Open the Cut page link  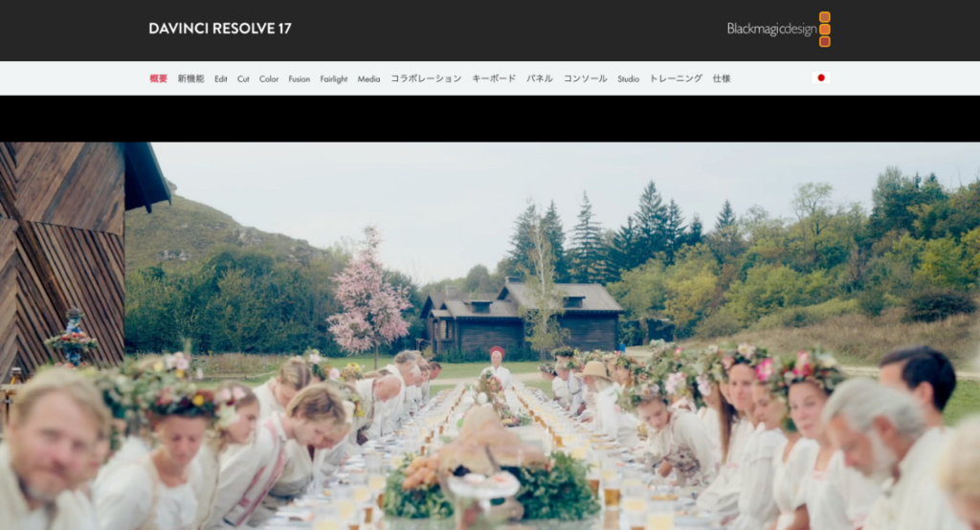(x=243, y=78)
